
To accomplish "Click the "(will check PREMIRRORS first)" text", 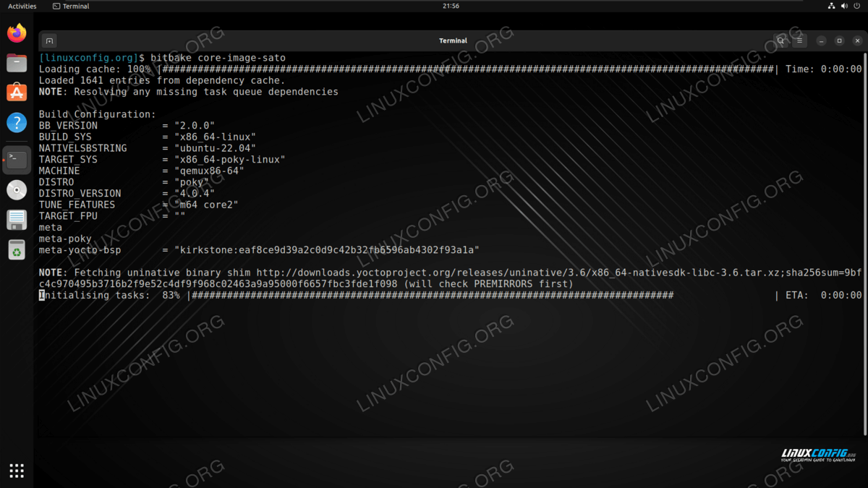I will 488,284.
